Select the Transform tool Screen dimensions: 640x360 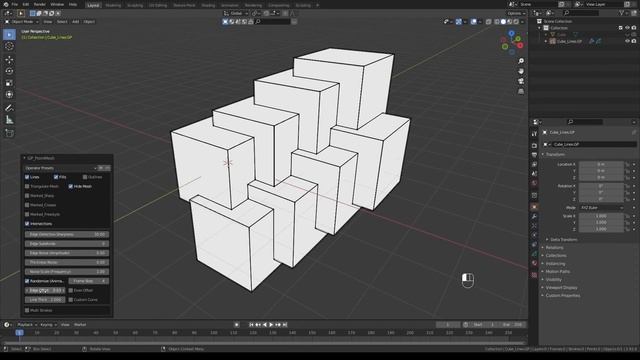tap(9, 95)
